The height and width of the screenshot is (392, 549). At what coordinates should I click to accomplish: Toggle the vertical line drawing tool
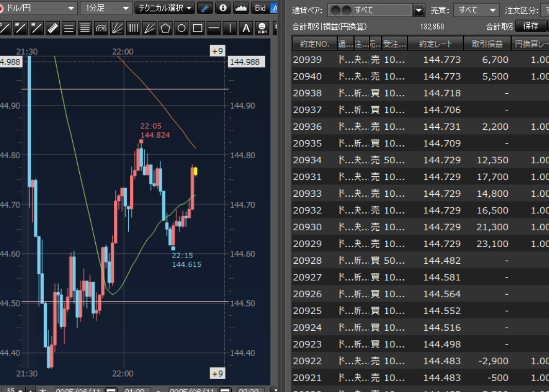click(x=230, y=28)
